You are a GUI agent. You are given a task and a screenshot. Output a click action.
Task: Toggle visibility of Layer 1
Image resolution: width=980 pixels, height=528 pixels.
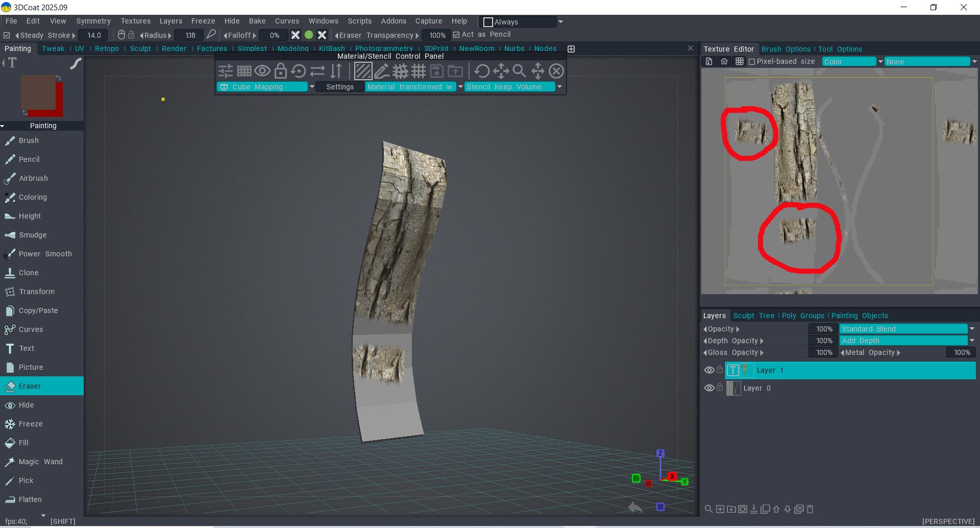coord(709,370)
